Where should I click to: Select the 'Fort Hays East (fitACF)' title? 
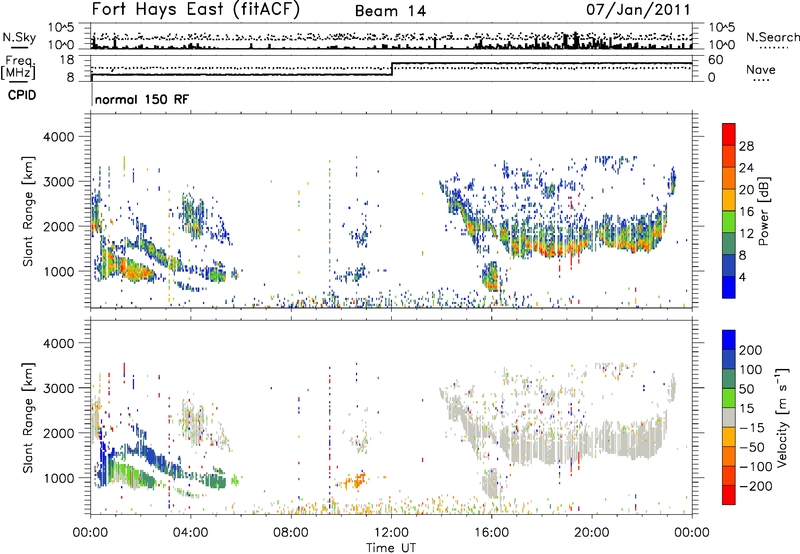[x=196, y=9]
